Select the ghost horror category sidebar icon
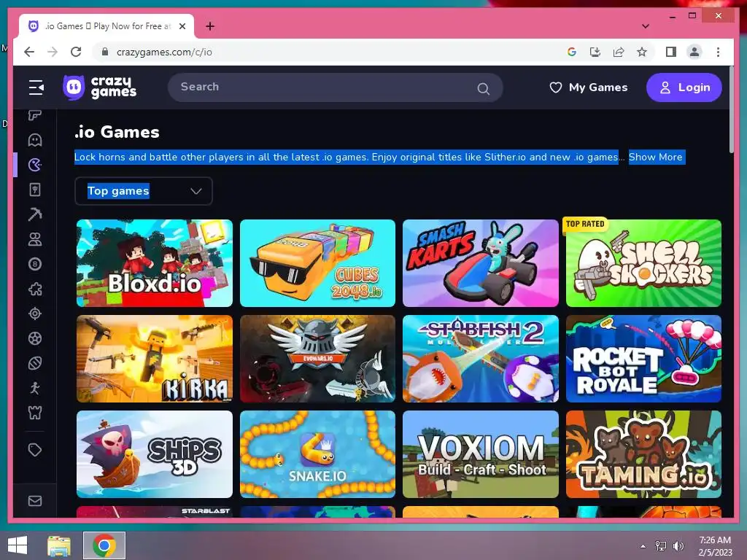Screen dimensions: 747x560 click(35, 140)
